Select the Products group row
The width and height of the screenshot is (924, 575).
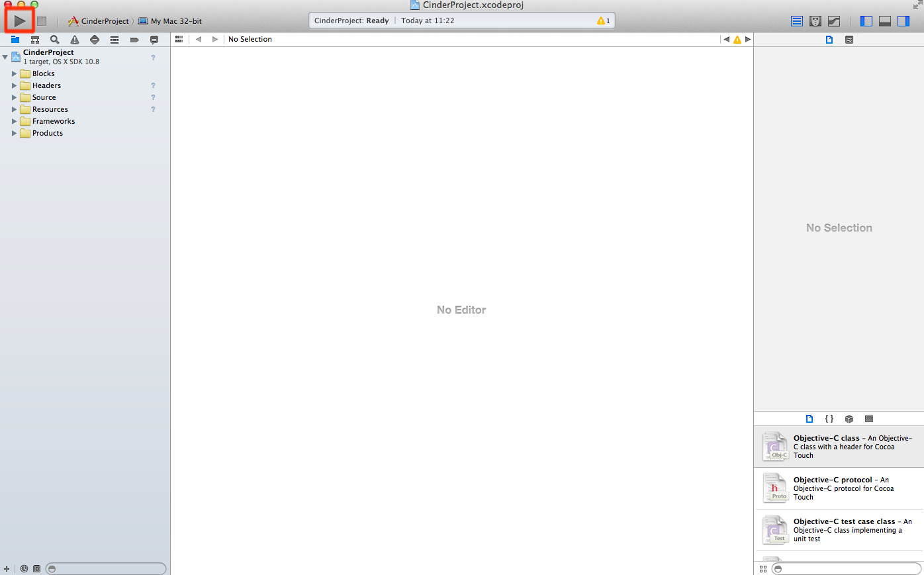(x=85, y=133)
